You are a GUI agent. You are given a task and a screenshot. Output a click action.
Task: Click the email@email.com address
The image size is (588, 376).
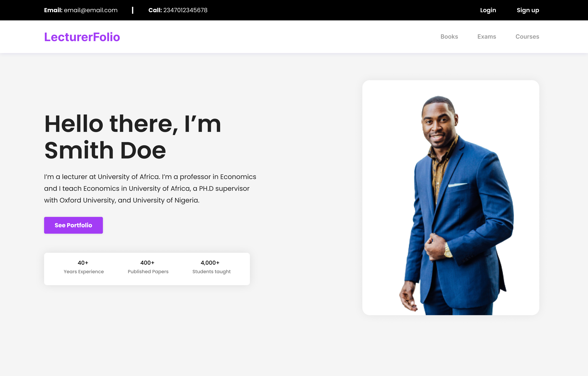pyautogui.click(x=91, y=10)
